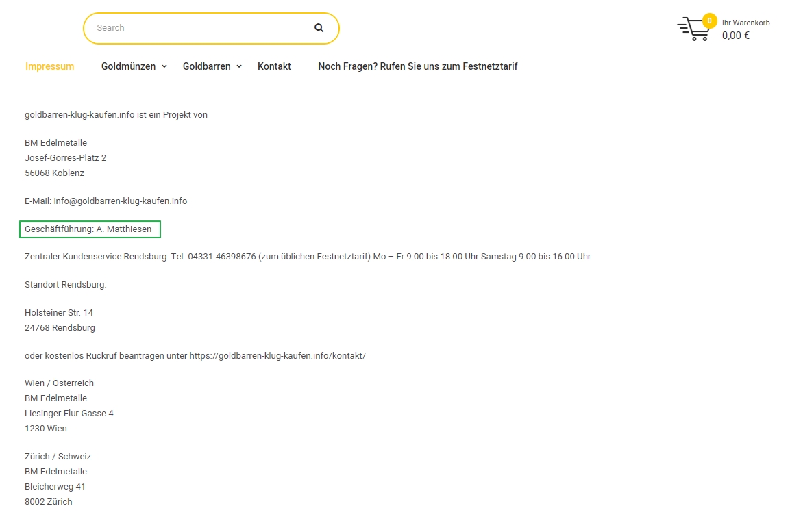Click '56068 Koblenz' text
This screenshot has width=790, height=532.
[x=54, y=173]
